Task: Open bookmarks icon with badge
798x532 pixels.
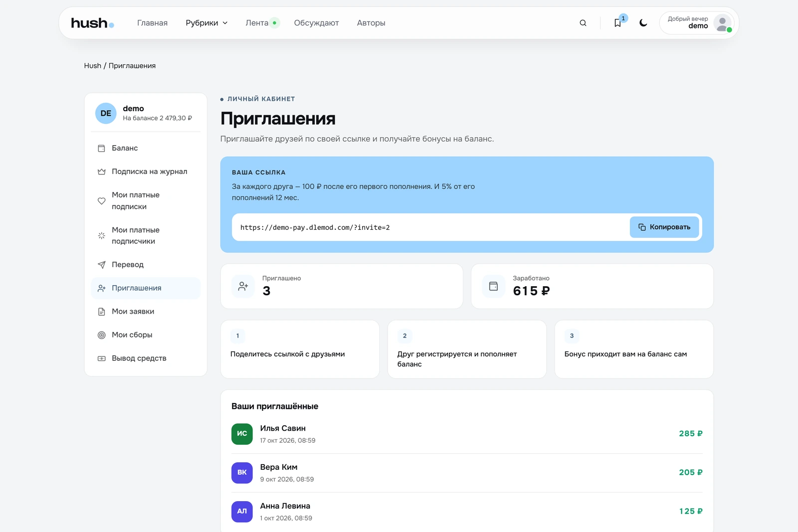Action: click(617, 23)
